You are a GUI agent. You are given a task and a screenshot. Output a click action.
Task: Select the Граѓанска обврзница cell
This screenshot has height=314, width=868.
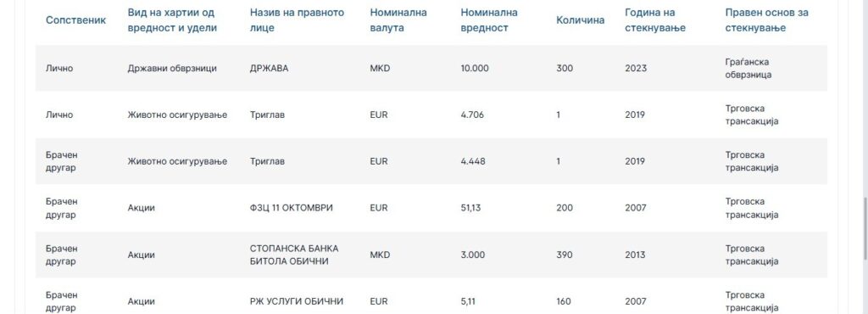coord(748,68)
